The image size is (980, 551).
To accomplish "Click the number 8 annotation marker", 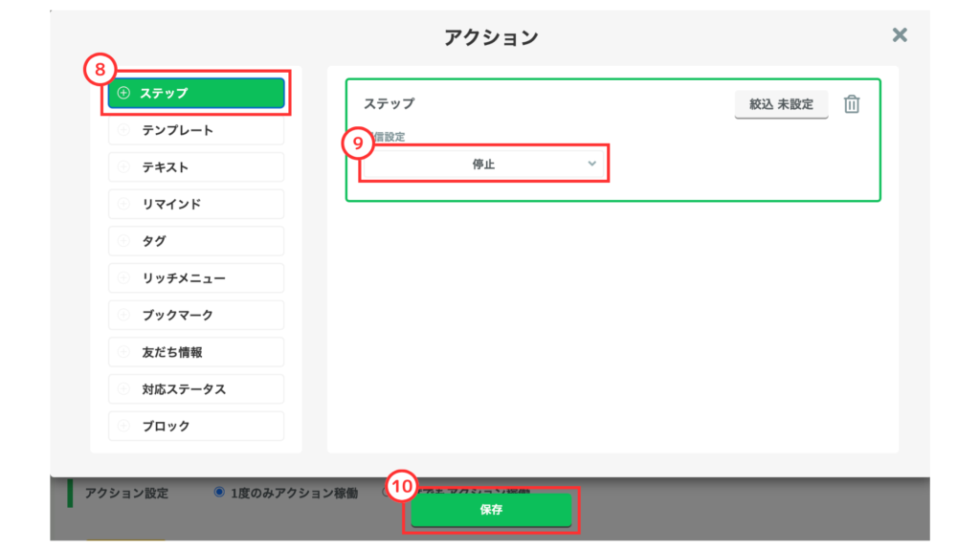I will coord(100,70).
